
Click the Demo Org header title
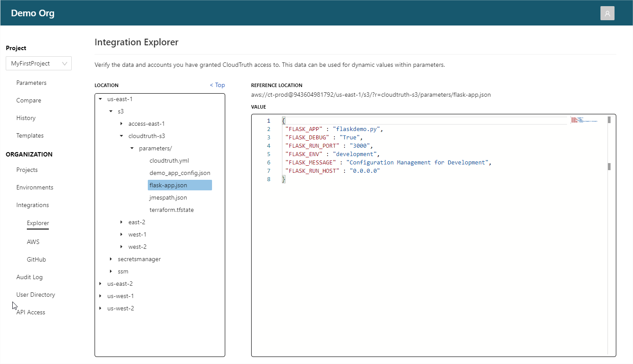(x=33, y=13)
